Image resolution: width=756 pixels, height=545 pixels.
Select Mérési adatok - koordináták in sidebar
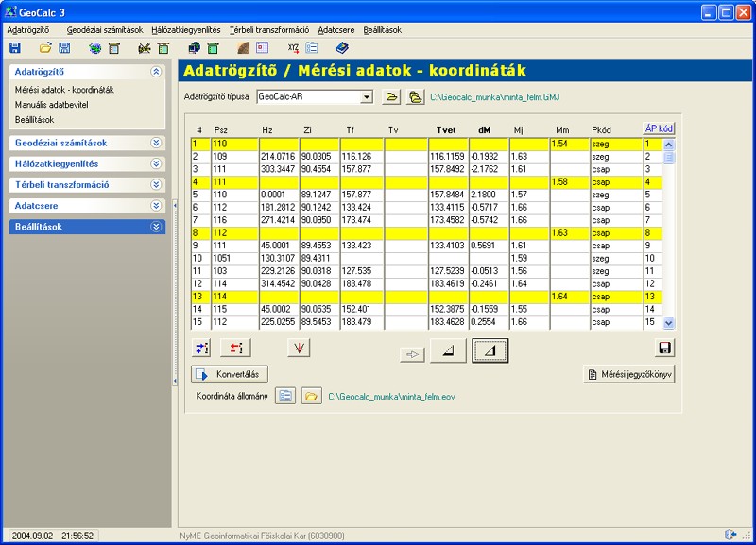tap(64, 90)
